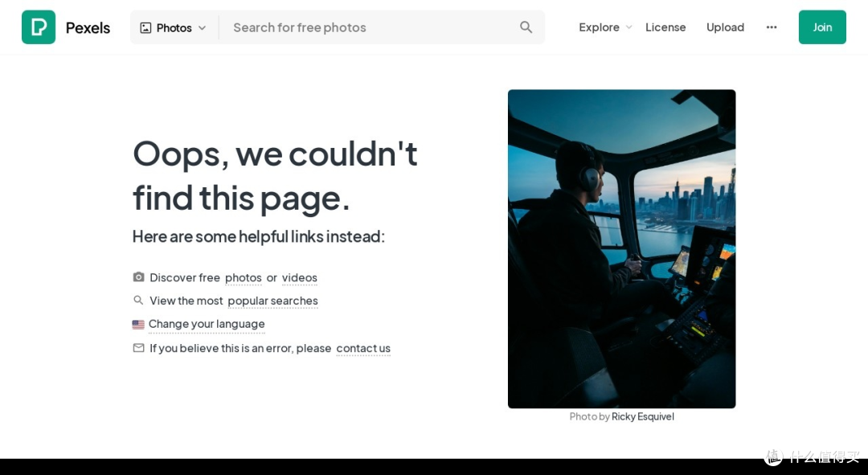The image size is (868, 475).
Task: Click the camera icon beside Discover free
Action: tap(138, 277)
